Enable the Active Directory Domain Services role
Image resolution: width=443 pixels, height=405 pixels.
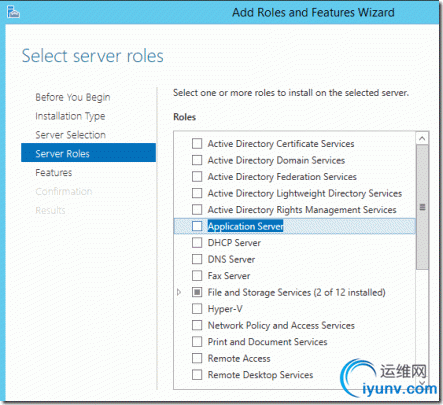[x=197, y=160]
